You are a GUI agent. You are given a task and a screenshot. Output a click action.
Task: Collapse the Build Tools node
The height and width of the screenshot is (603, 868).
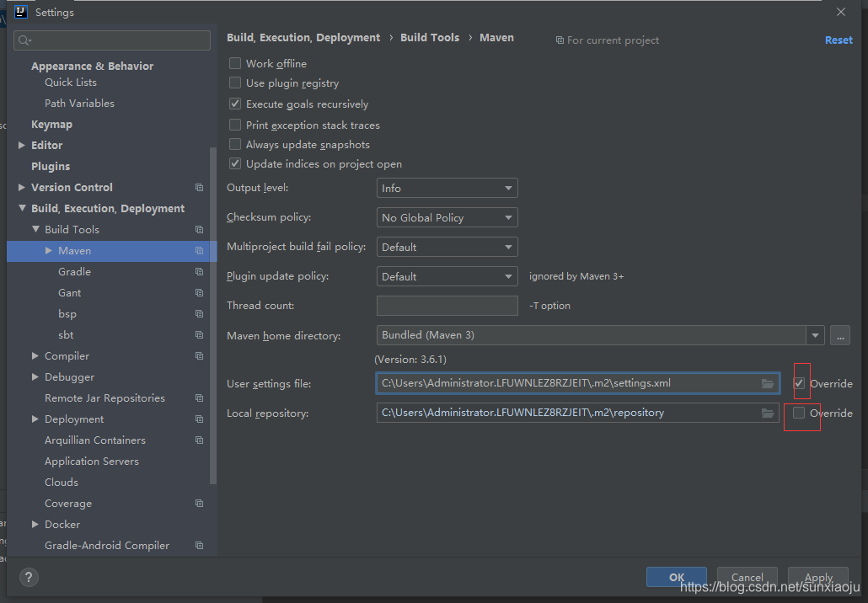pyautogui.click(x=35, y=229)
